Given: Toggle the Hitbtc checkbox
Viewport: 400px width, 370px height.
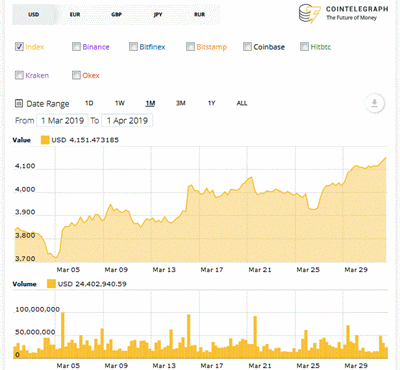Looking at the screenshot, I should 304,47.
